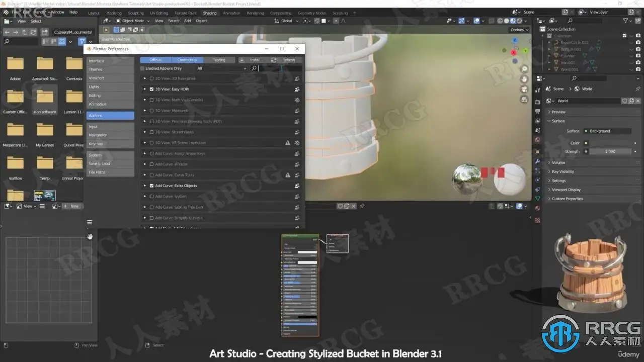Open the Keymap section in Preferences

[x=110, y=144]
